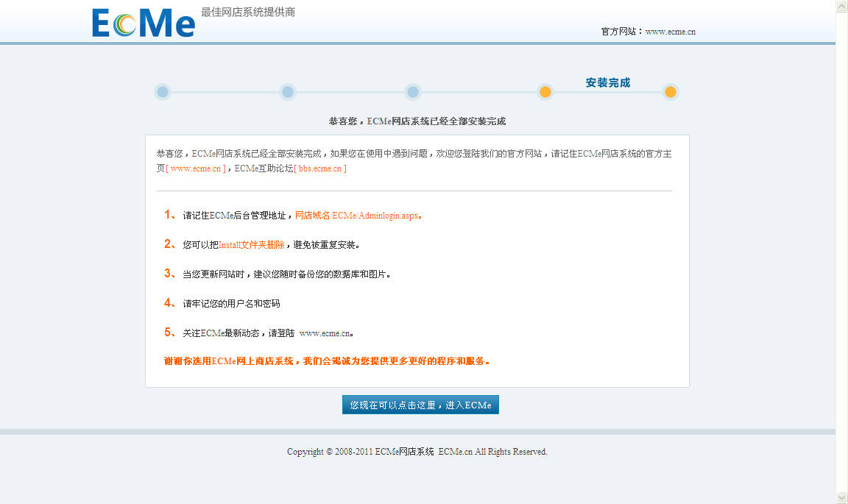The image size is (848, 504).
Task: Click item 4 text 请牢记您的用户名和密码
Action: tap(231, 303)
